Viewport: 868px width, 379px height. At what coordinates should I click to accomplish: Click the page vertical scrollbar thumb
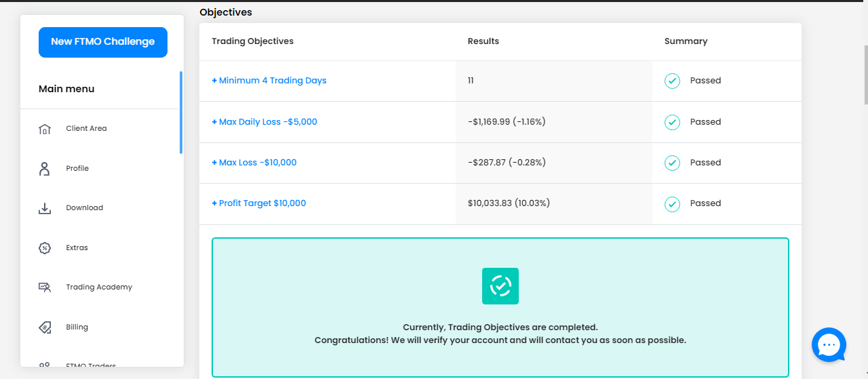click(865, 75)
